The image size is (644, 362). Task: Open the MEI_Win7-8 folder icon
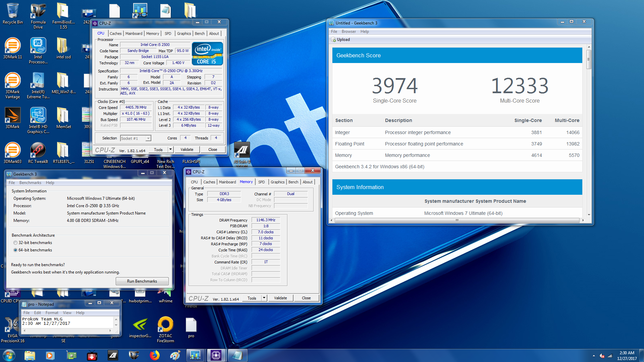point(63,83)
